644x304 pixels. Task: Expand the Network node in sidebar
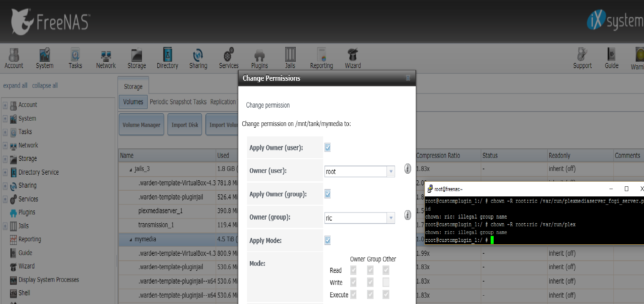tap(5, 145)
